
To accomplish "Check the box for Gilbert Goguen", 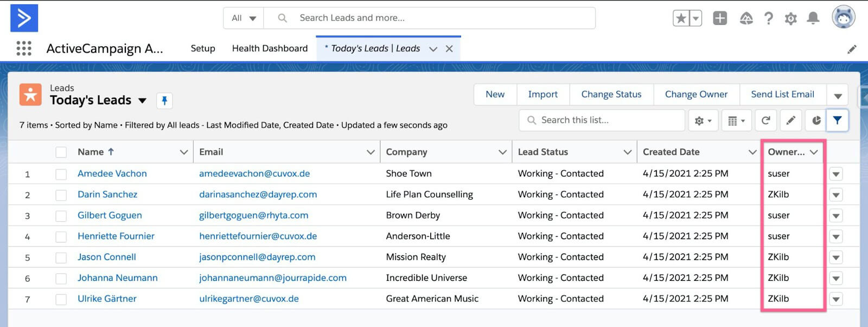I will pos(61,216).
